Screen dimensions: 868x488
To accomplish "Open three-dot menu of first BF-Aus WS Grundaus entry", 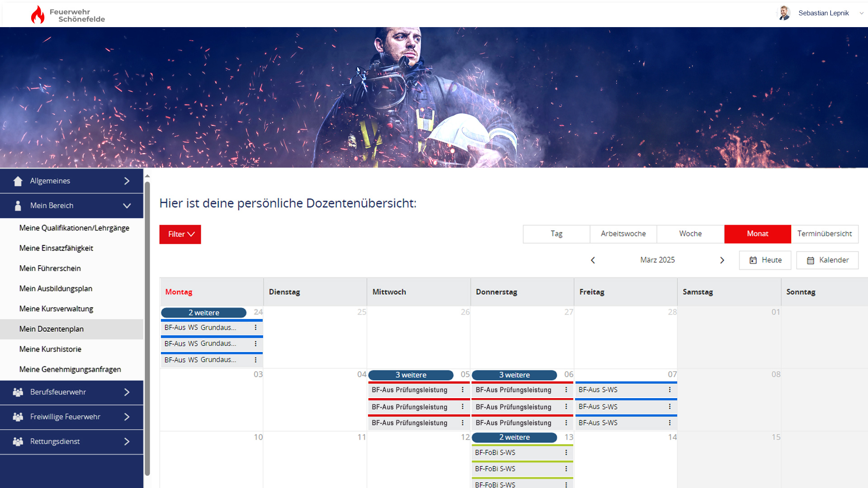I will [x=255, y=328].
